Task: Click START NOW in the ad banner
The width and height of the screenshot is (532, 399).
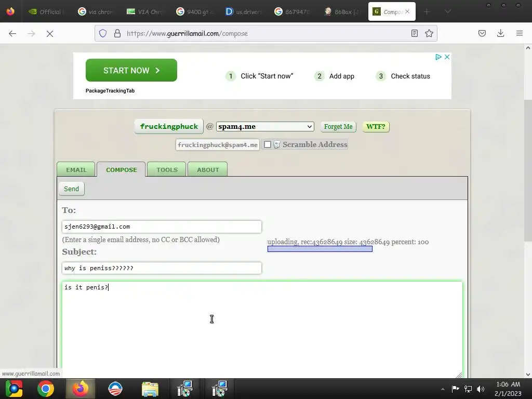Action: [x=131, y=70]
